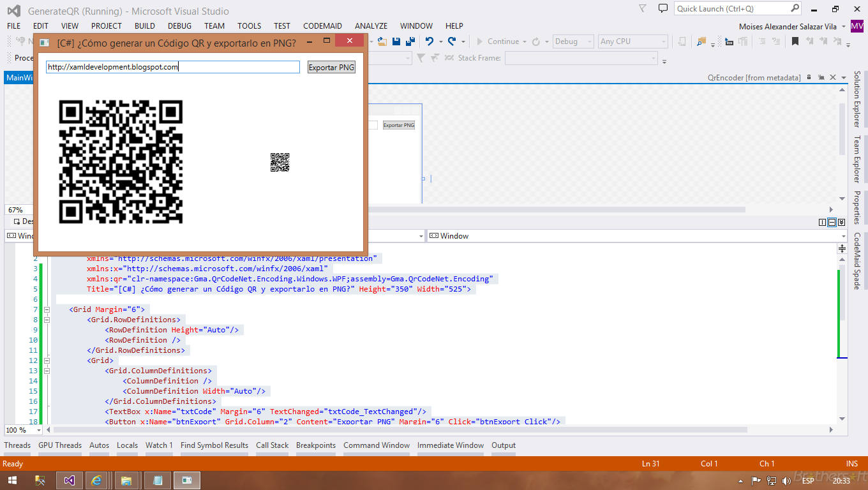Click the Redo icon
This screenshot has width=868, height=490.
pos(452,41)
